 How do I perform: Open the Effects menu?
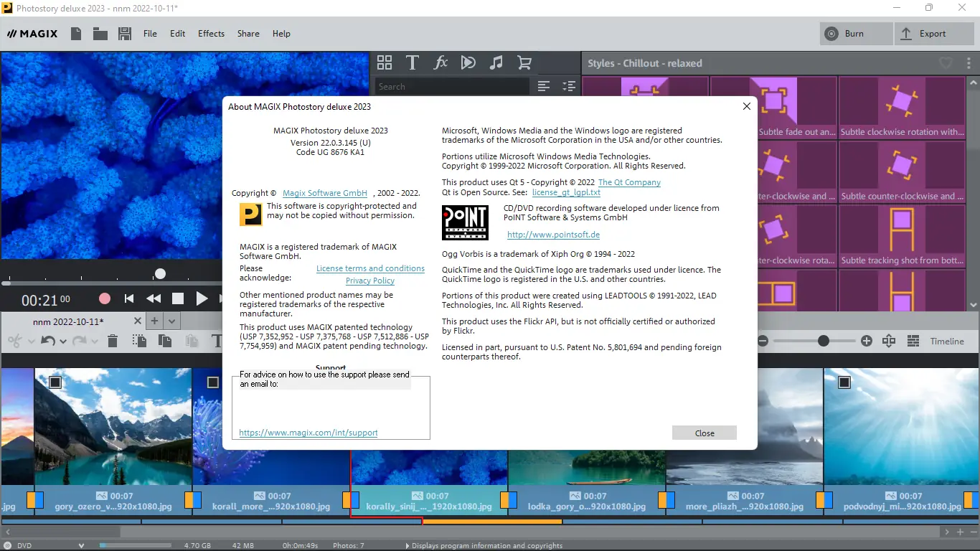[211, 33]
